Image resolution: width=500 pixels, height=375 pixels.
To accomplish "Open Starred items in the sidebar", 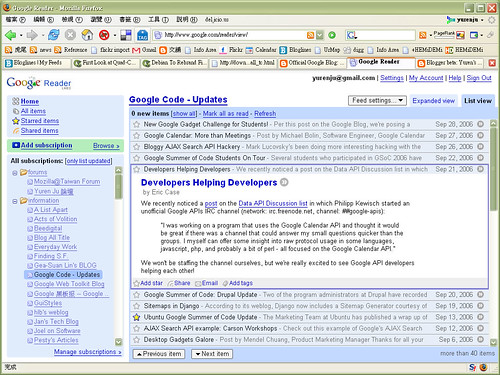I will coord(40,121).
